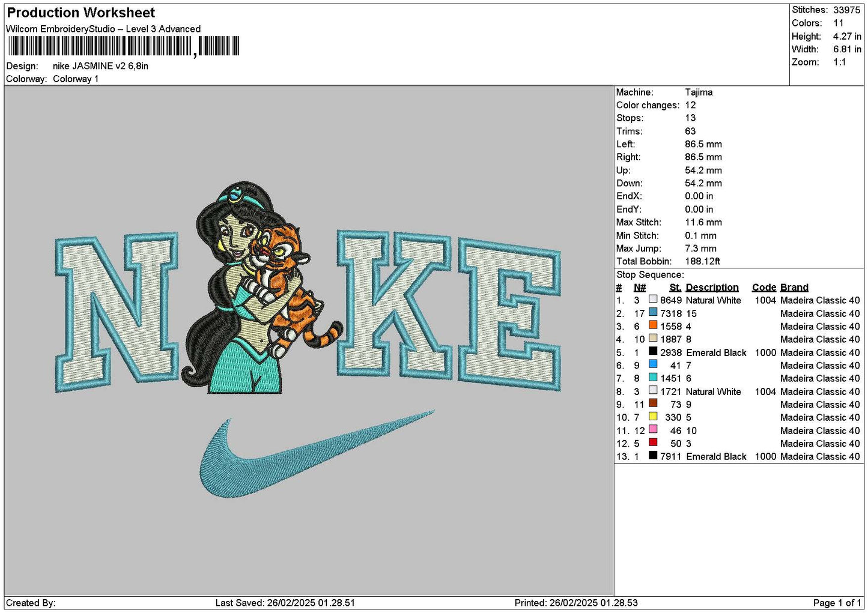Image resolution: width=868 pixels, height=613 pixels.
Task: Click the 'Code' column header
Action: [x=764, y=288]
